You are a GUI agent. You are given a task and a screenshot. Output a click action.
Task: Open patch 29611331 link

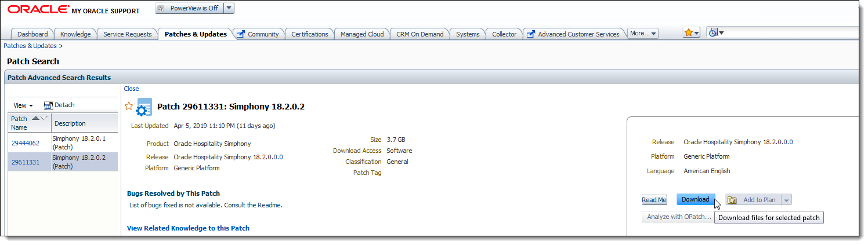(25, 162)
